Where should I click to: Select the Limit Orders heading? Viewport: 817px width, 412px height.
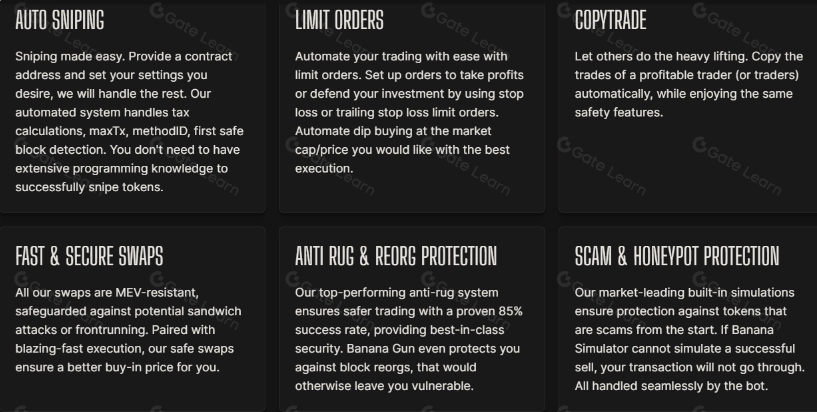339,20
